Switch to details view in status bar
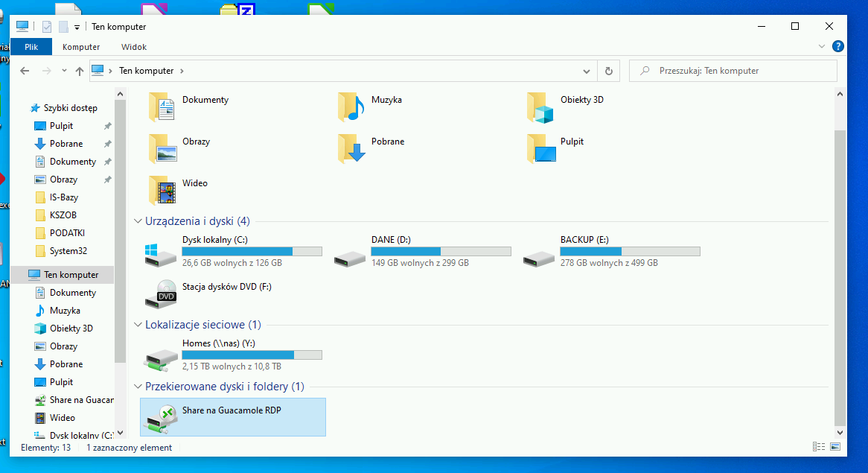Image resolution: width=868 pixels, height=473 pixels. pos(820,447)
